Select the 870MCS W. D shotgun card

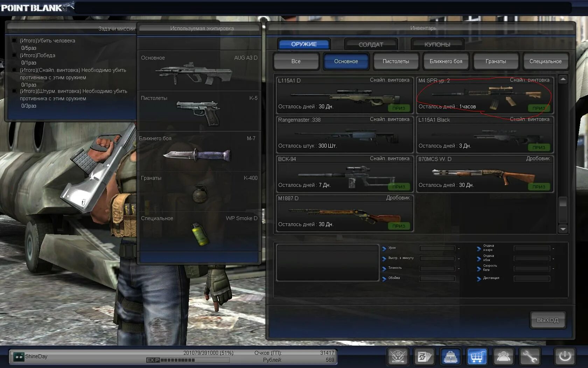coord(485,174)
